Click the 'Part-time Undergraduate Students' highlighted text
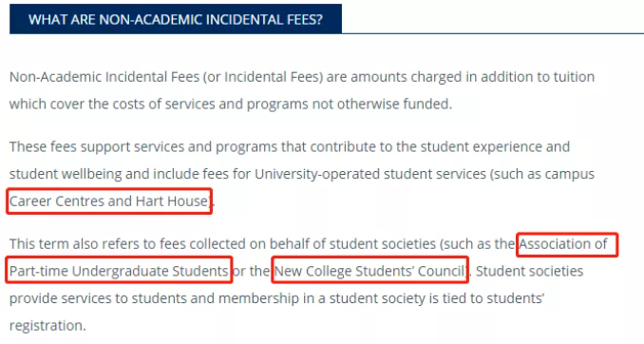Image resolution: width=644 pixels, height=344 pixels. pyautogui.click(x=119, y=271)
